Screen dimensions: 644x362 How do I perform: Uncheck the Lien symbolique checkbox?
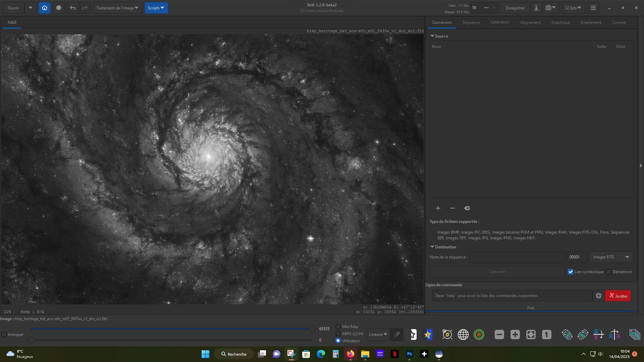[571, 272]
